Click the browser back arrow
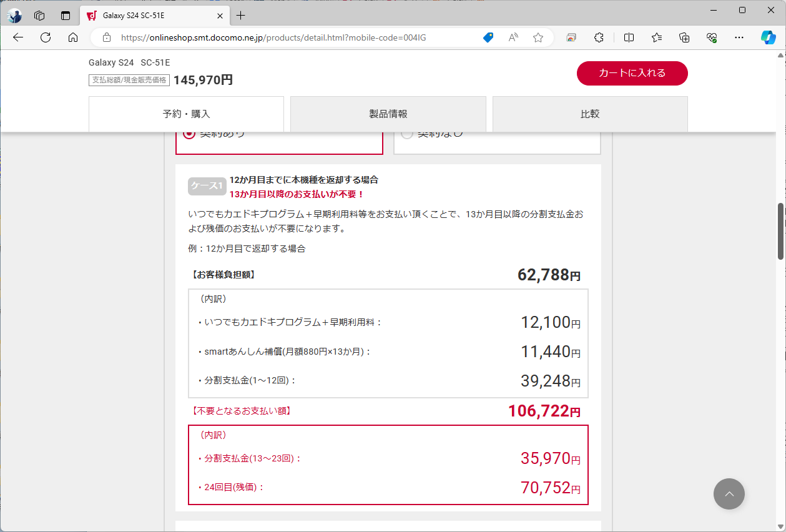The height and width of the screenshot is (532, 786). tap(17, 37)
